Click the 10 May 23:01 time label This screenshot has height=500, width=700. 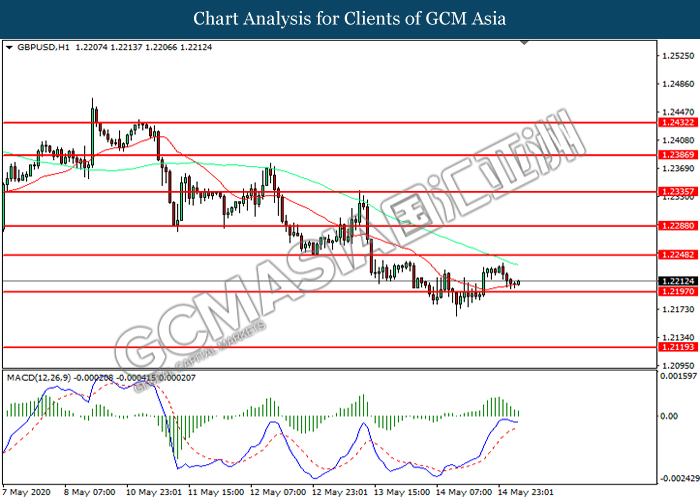tap(154, 492)
